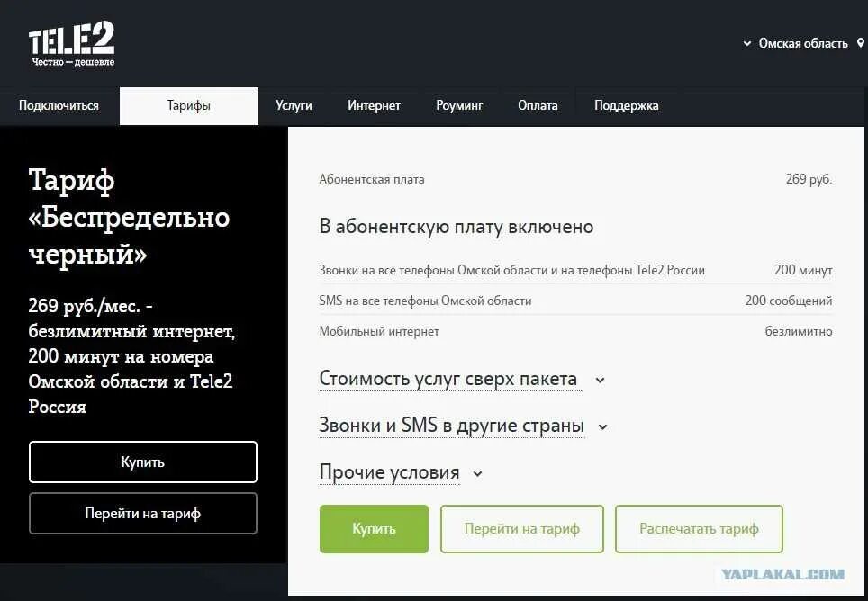The height and width of the screenshot is (601, 868).
Task: Click the 200 сообщений value
Action: 788,300
